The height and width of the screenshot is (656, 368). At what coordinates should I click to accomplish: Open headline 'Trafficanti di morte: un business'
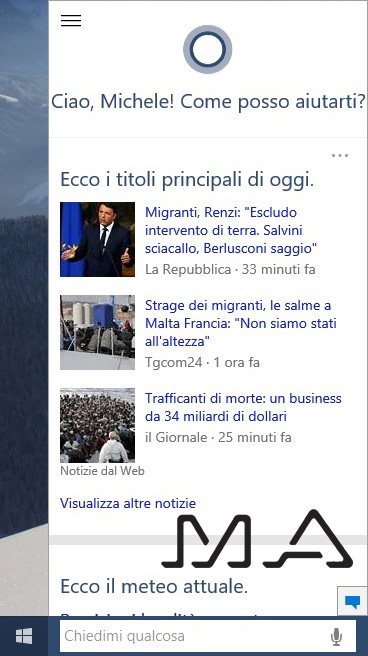pos(243,407)
